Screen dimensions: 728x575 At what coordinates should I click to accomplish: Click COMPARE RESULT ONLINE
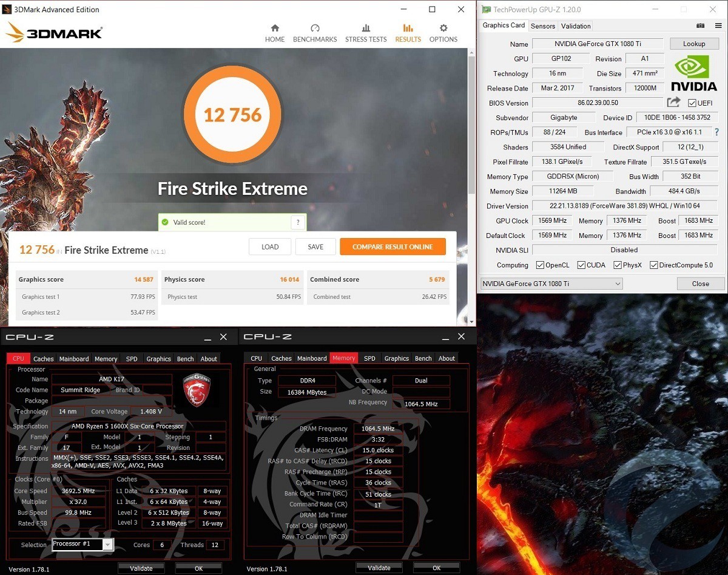[x=393, y=247]
